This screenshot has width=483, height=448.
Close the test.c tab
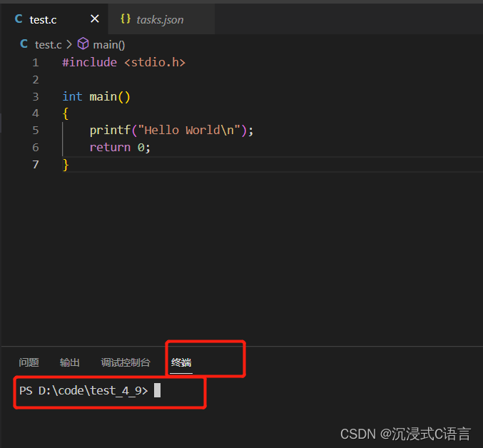(95, 19)
